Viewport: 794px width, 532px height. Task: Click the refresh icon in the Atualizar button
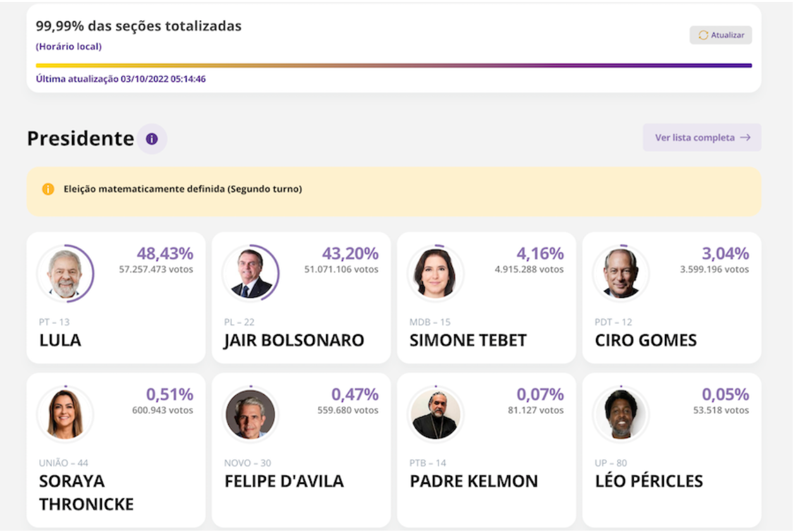[x=702, y=35]
